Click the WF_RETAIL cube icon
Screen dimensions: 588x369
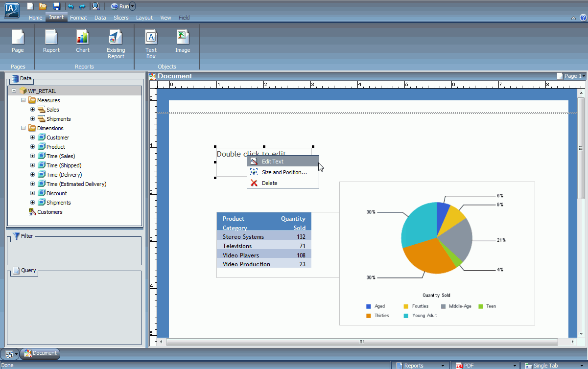click(x=23, y=91)
